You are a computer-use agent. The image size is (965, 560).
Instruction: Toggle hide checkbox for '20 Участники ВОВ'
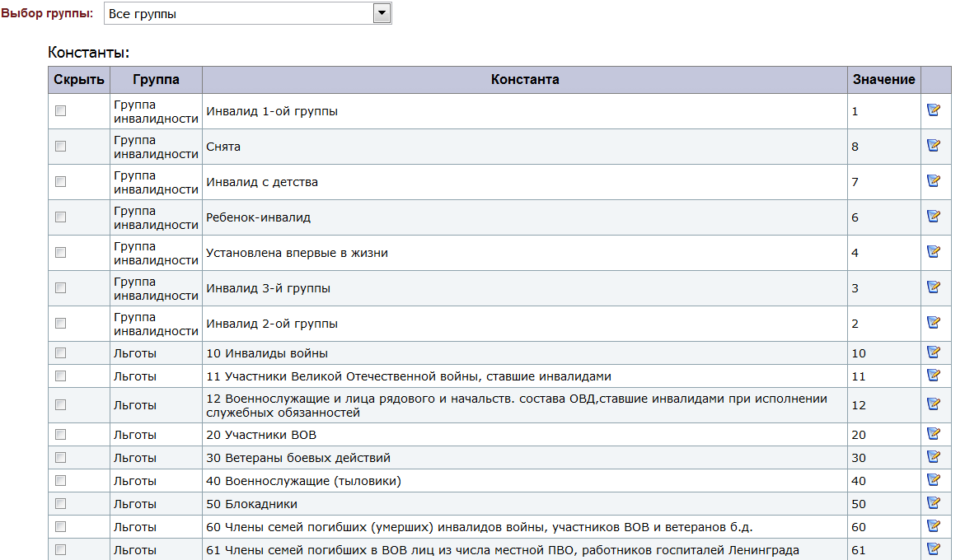pos(60,435)
